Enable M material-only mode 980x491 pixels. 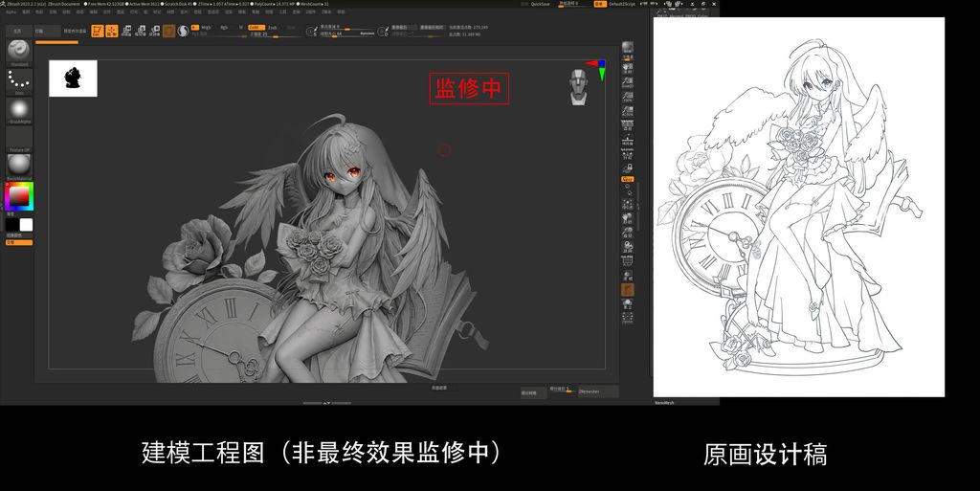(240, 28)
